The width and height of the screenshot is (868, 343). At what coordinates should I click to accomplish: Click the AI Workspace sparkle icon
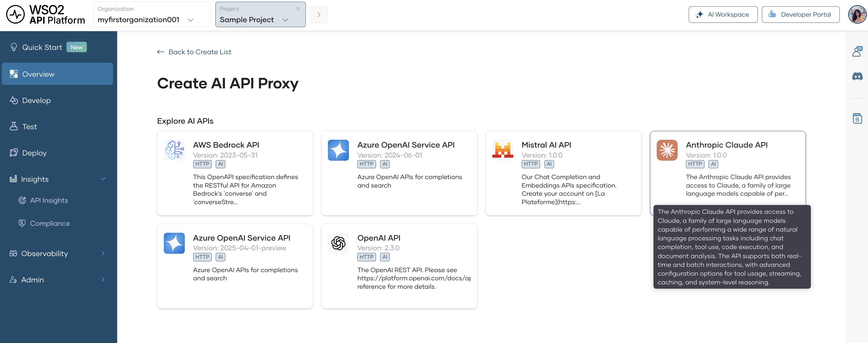click(699, 15)
